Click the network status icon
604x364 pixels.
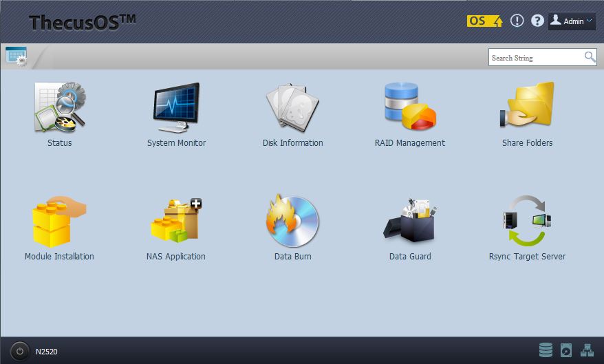(x=587, y=350)
